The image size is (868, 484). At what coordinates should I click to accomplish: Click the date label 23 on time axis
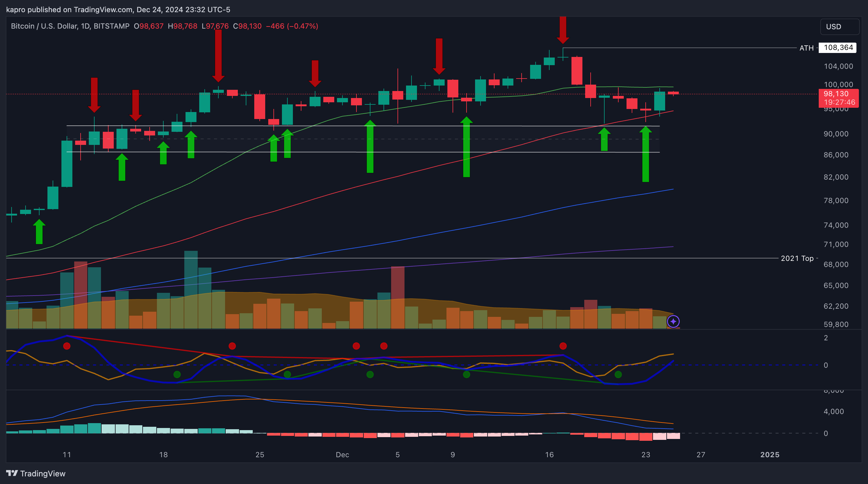pyautogui.click(x=646, y=455)
